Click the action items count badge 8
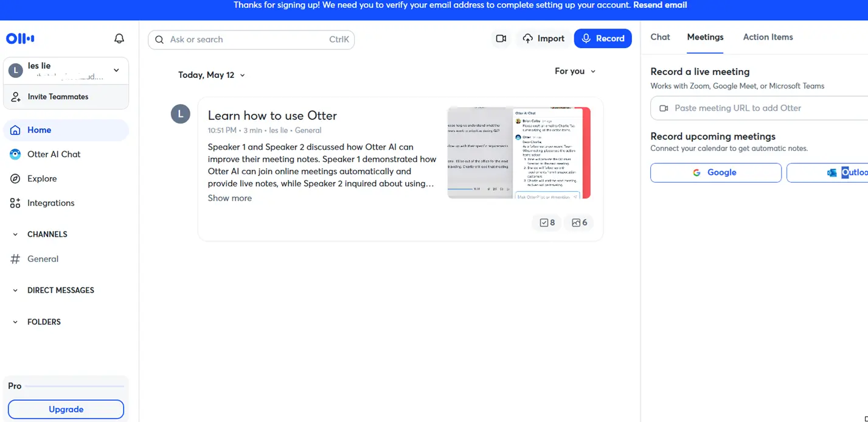868x422 pixels. click(547, 223)
